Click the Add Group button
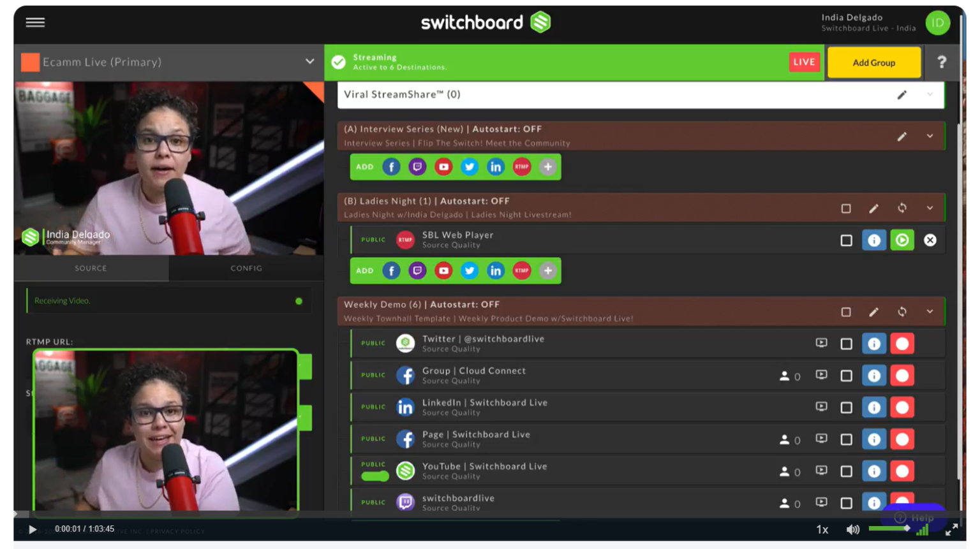980x549 pixels. (874, 62)
